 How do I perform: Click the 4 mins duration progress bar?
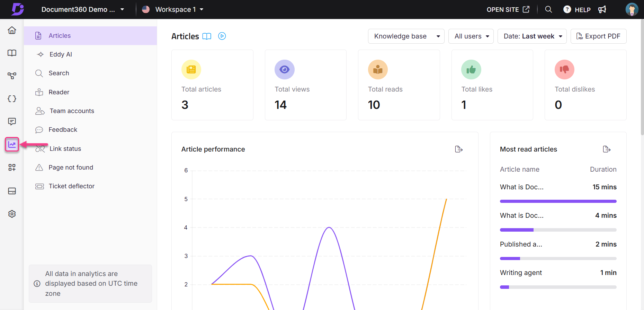click(x=558, y=230)
